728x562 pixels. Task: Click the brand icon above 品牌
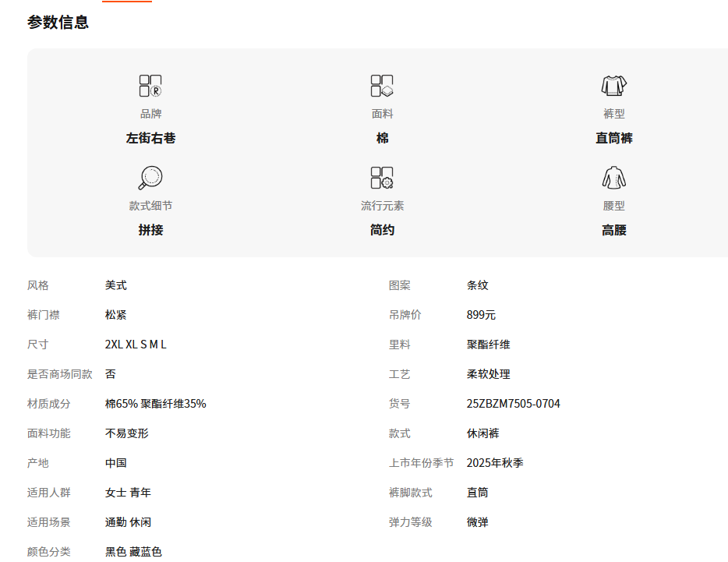click(x=150, y=86)
